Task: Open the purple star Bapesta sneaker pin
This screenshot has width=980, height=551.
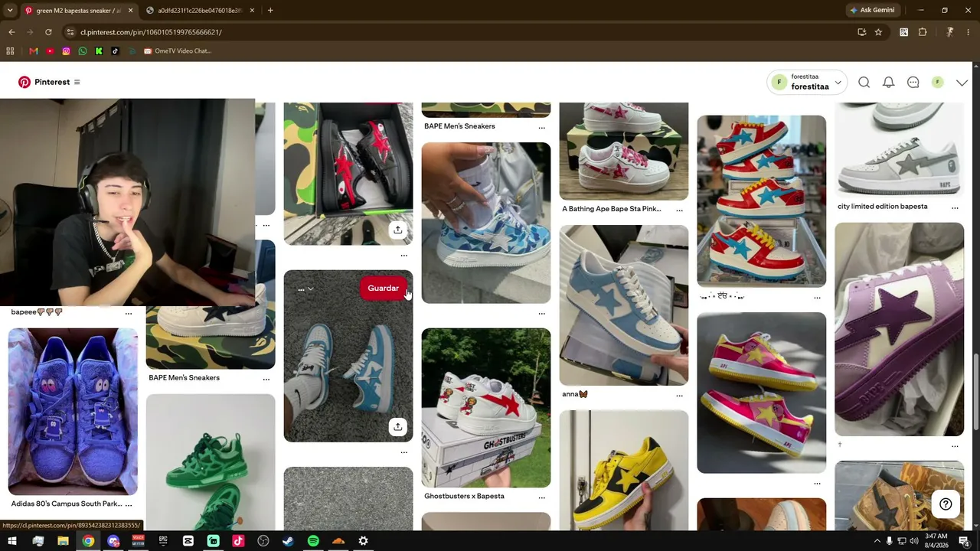Action: (x=899, y=329)
